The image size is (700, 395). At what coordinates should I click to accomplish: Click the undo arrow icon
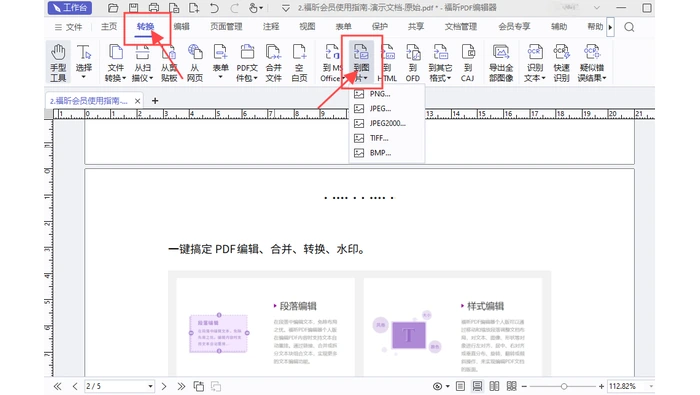point(214,8)
